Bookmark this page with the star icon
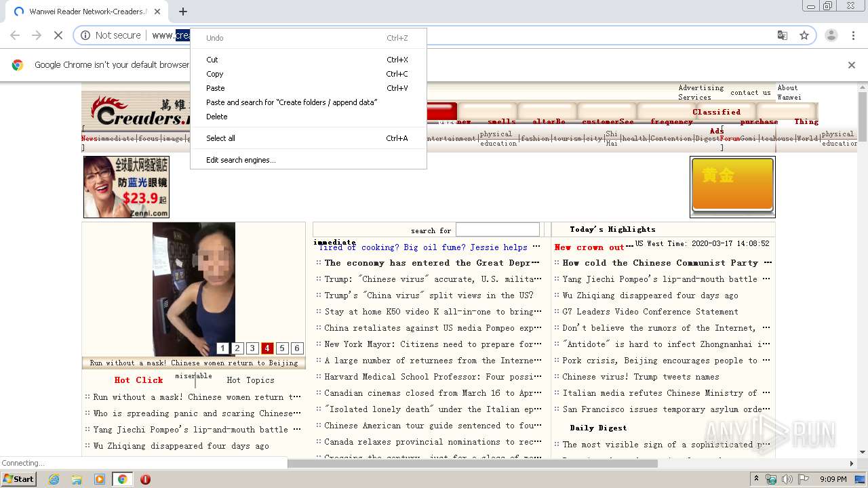This screenshot has width=868, height=488. pyautogui.click(x=804, y=35)
